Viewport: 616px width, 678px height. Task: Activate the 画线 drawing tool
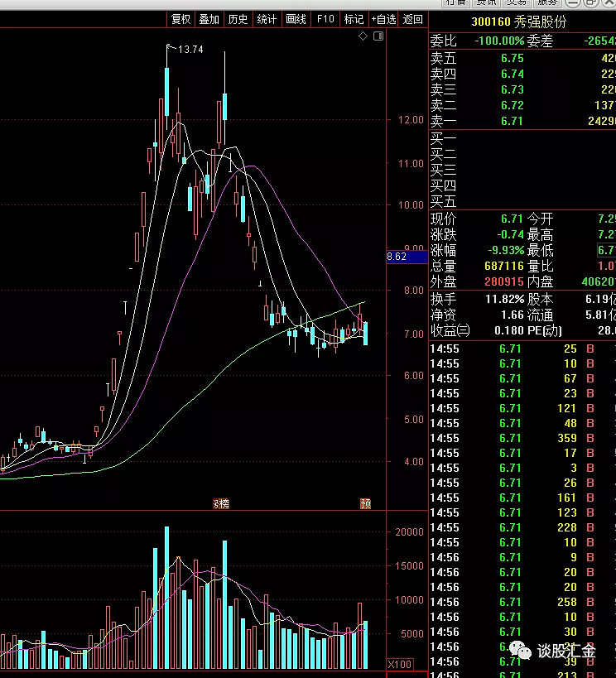(x=296, y=19)
